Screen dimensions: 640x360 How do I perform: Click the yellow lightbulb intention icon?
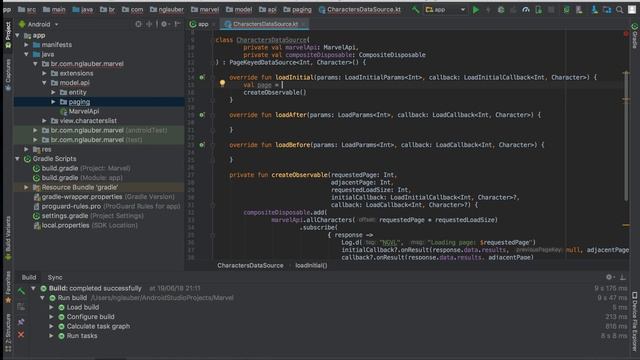(222, 83)
